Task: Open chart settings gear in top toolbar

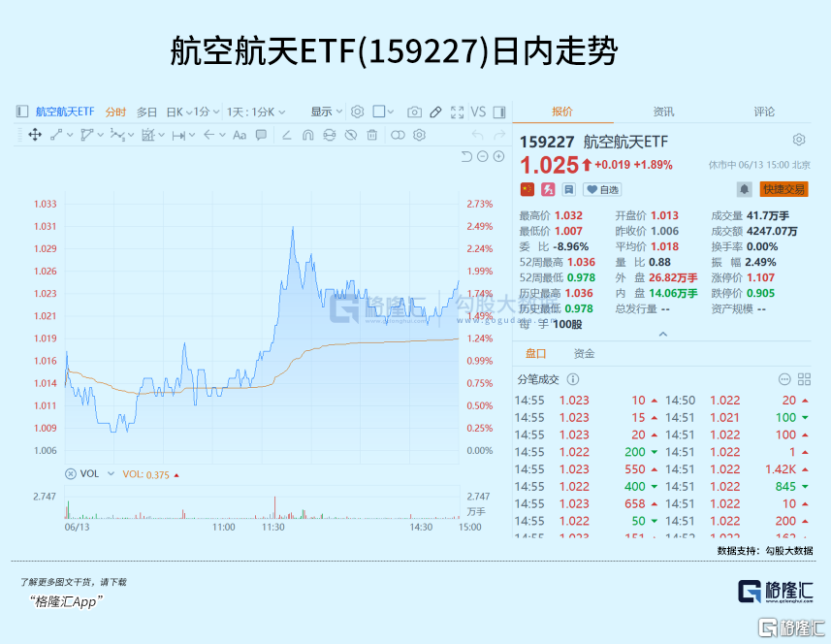Action: [357, 112]
